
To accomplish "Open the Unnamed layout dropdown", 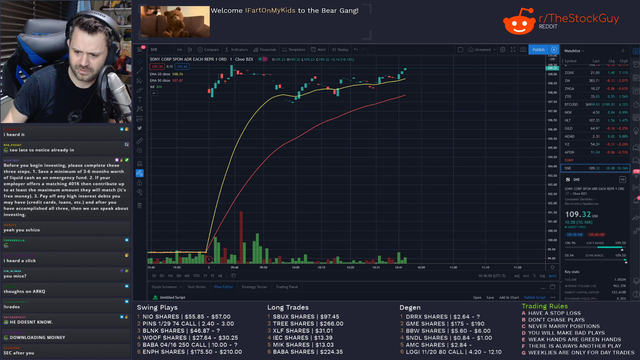I will point(482,49).
